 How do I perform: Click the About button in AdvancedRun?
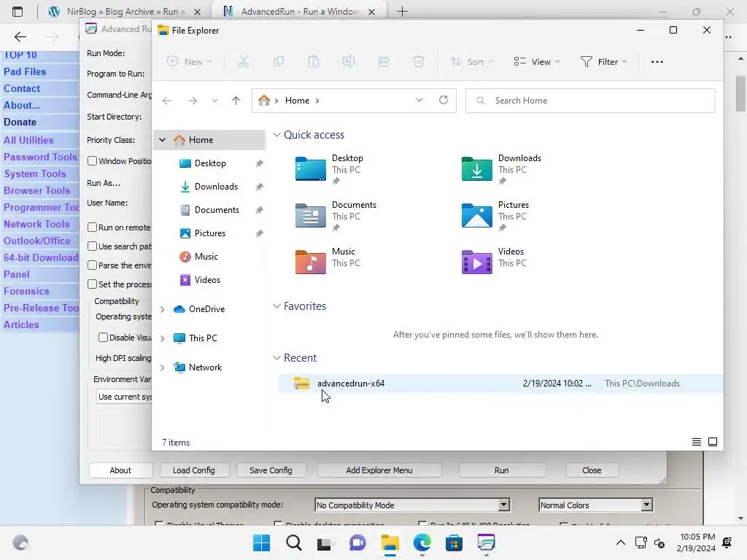(x=120, y=470)
